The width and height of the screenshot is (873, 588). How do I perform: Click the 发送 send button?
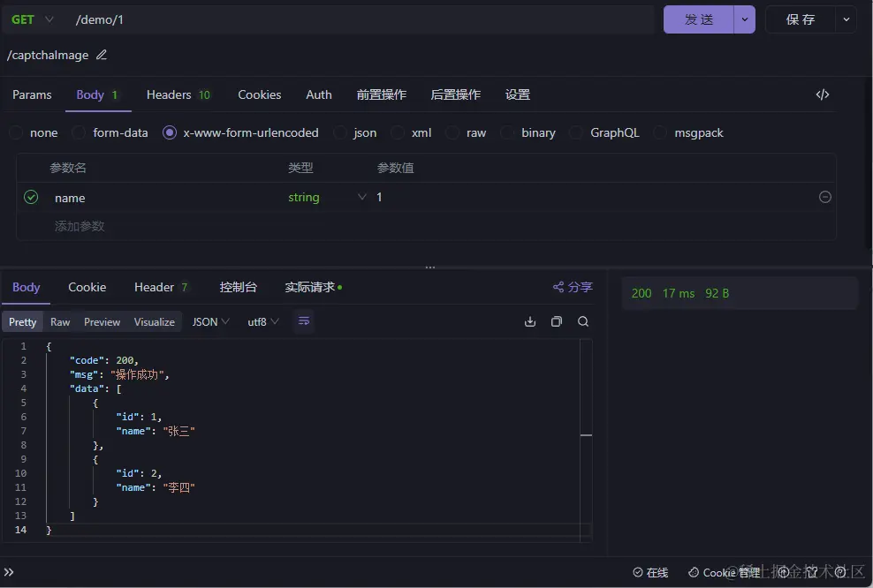tap(699, 19)
